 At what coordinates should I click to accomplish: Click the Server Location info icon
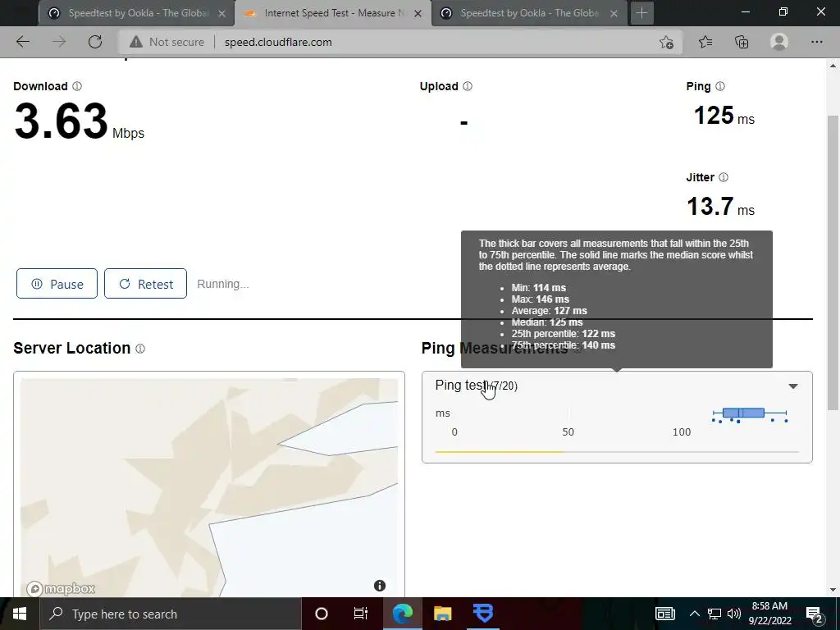click(x=140, y=349)
